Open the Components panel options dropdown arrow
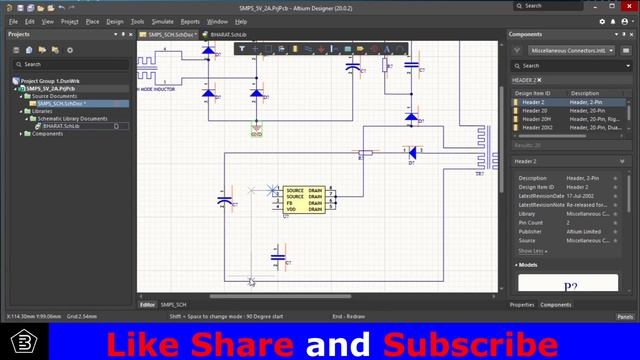 (616, 34)
